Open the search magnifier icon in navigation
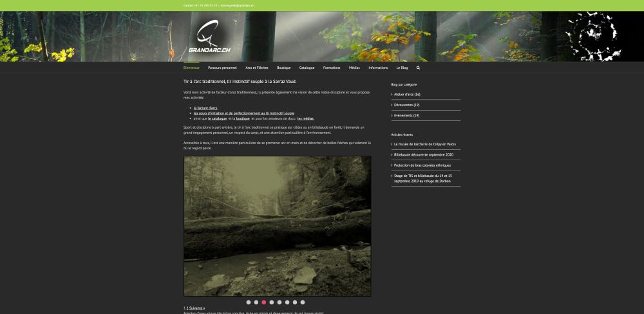The height and width of the screenshot is (314, 644). 418,68
